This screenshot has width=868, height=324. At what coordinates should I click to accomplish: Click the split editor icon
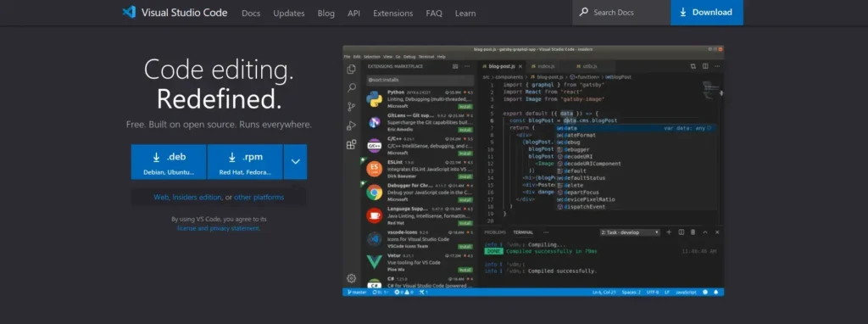pyautogui.click(x=705, y=66)
